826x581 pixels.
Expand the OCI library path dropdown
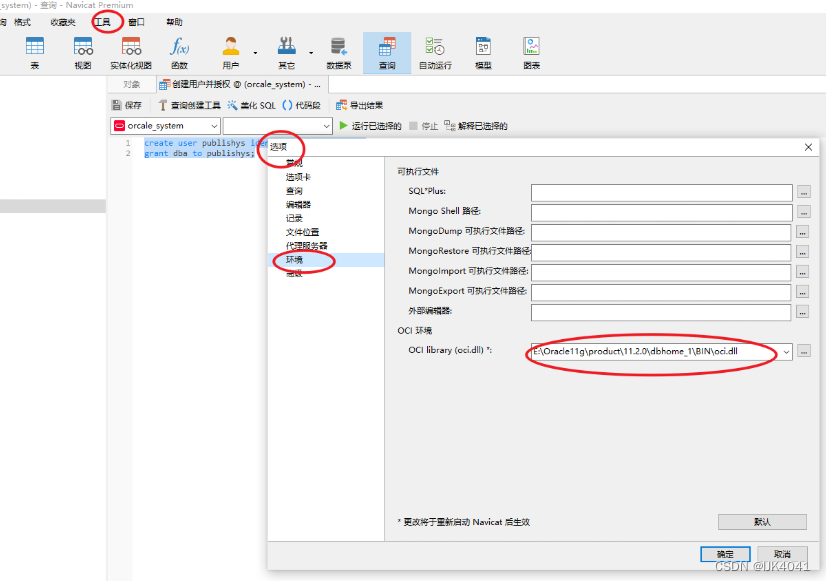point(786,351)
